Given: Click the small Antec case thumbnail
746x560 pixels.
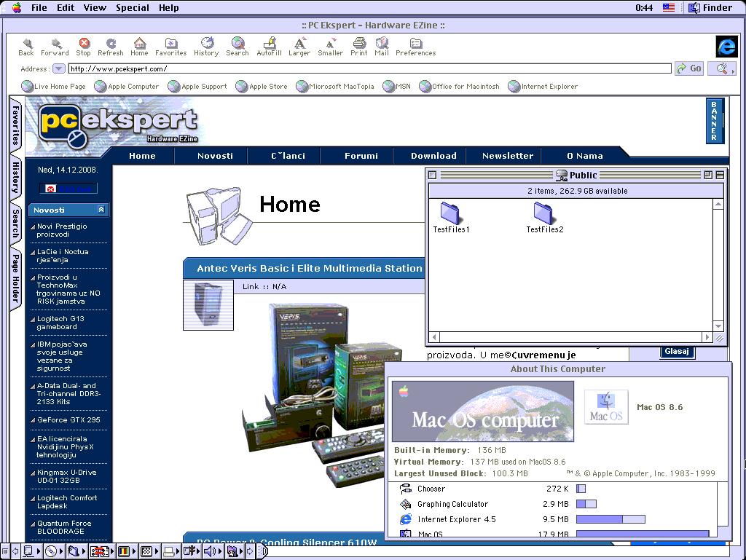Looking at the screenshot, I should point(208,304).
